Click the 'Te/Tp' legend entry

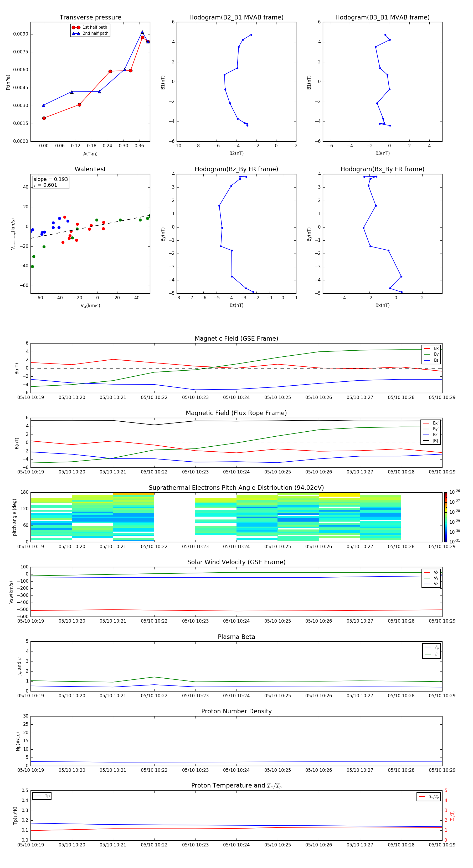429,796
